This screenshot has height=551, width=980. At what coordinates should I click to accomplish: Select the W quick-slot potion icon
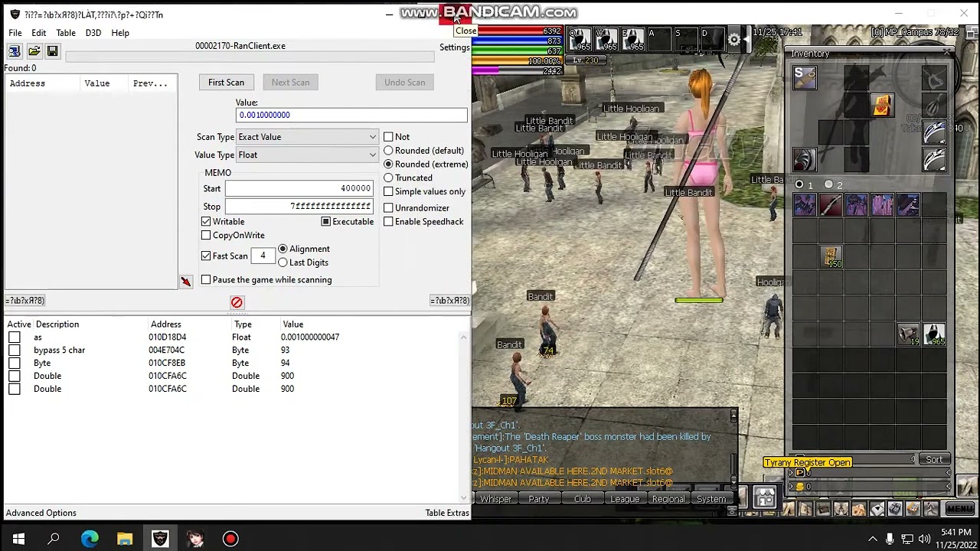click(606, 40)
